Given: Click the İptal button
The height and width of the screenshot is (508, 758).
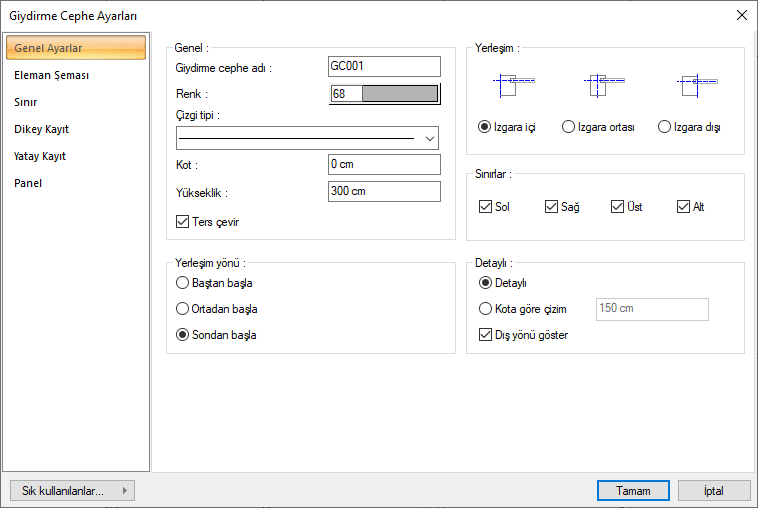Looking at the screenshot, I should click(x=714, y=491).
